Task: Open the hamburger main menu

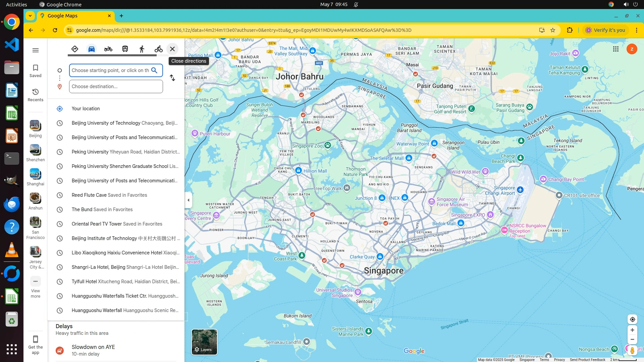Action: point(36,50)
